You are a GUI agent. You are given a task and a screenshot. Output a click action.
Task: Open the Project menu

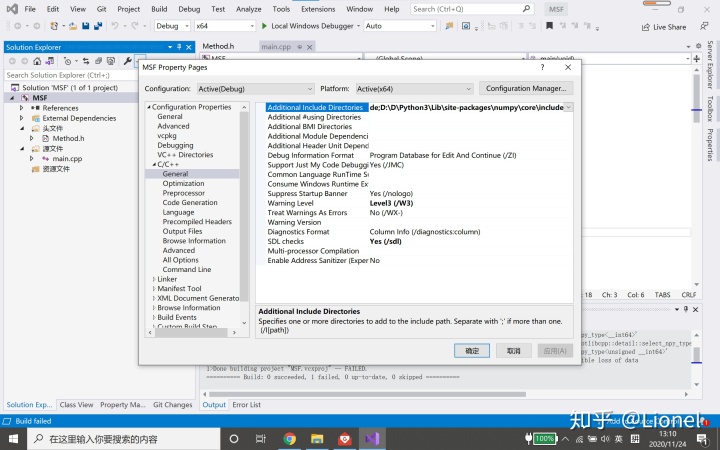coord(129,9)
